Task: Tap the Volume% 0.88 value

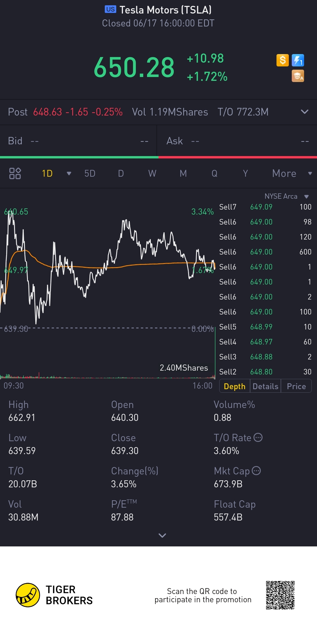Action: click(222, 418)
